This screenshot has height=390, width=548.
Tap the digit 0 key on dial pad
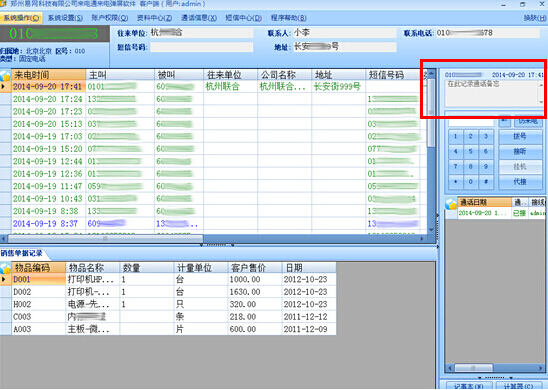tap(470, 182)
